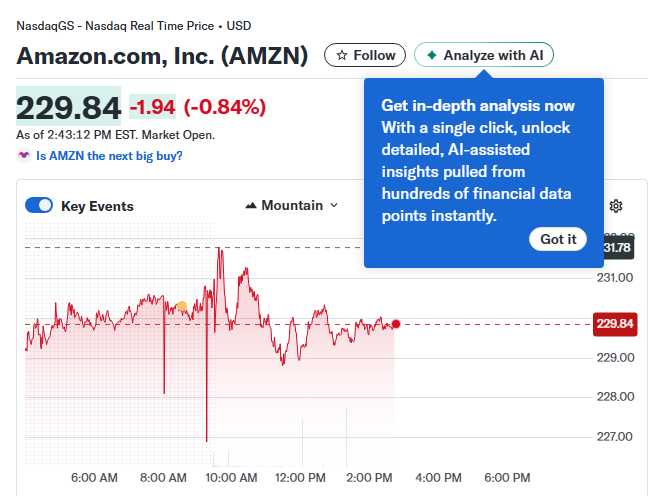
Task: Click the star icon on Follow button
Action: pos(342,56)
